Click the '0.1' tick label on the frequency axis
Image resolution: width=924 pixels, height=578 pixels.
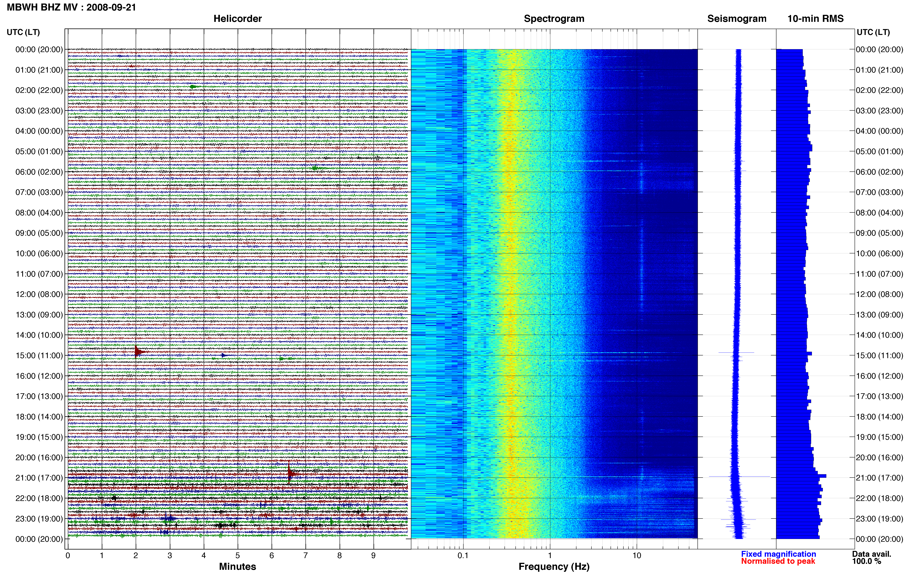[x=463, y=555]
